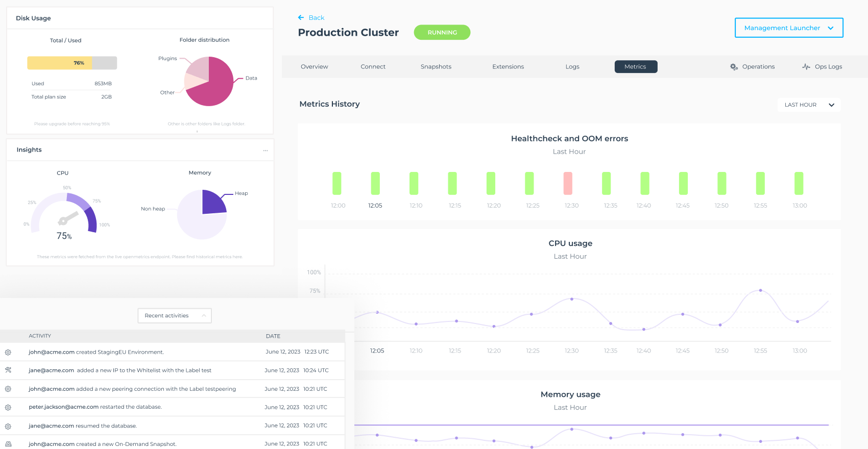
Task: Switch to the Snapshots tab
Action: (436, 67)
